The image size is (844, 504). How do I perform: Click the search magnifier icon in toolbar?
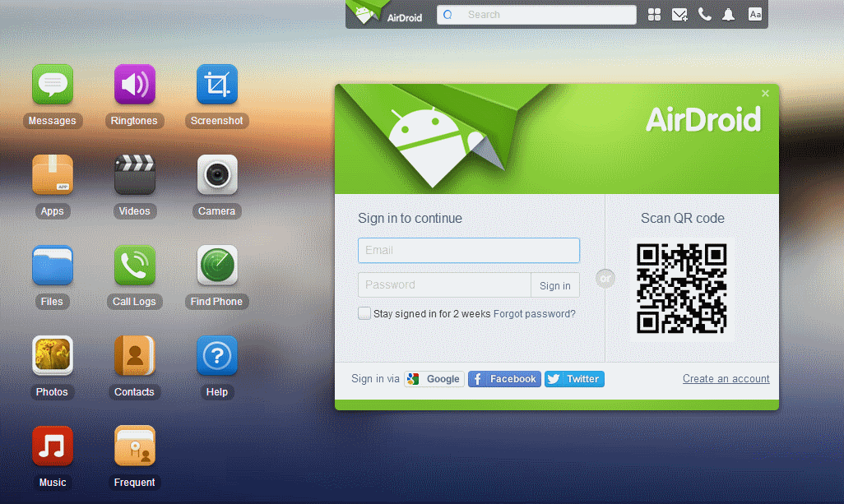[x=448, y=15]
